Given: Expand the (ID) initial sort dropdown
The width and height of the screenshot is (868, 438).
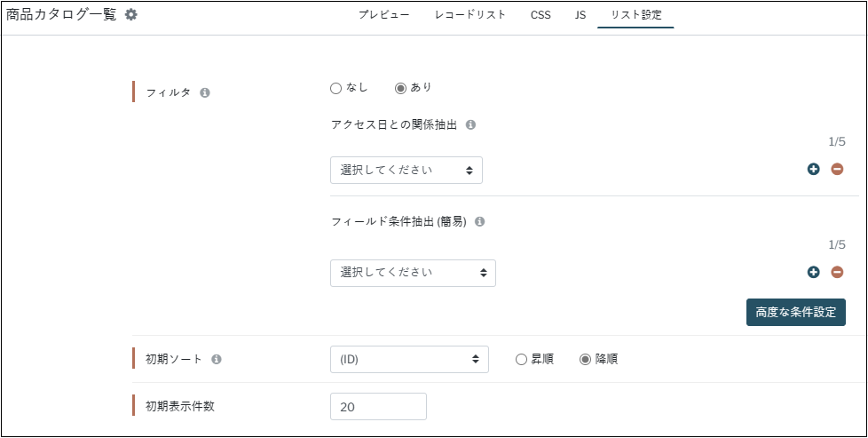Looking at the screenshot, I should [410, 359].
